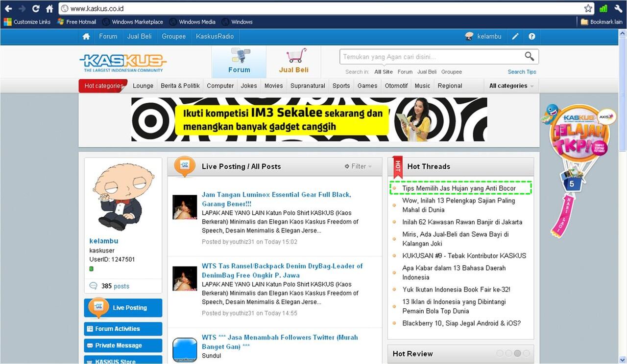Viewport: 627px width, 364px height.
Task: Click the Hot categories label
Action: coord(103,86)
